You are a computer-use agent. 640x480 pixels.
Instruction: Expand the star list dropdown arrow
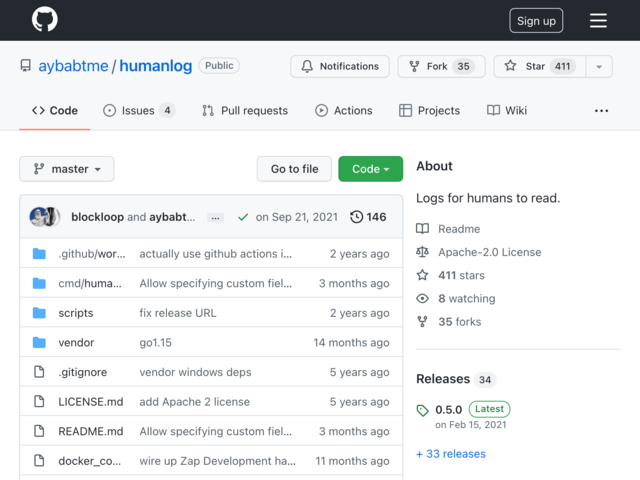point(599,66)
